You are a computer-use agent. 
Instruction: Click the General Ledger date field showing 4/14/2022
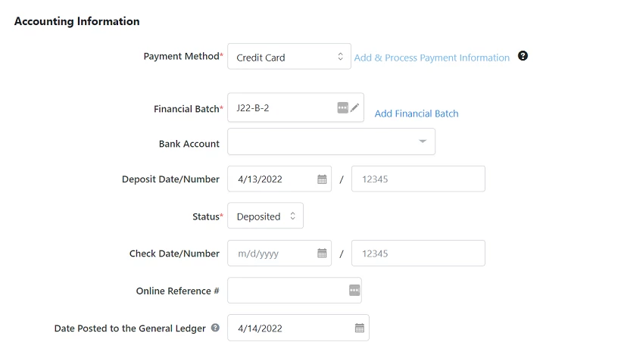click(x=291, y=328)
